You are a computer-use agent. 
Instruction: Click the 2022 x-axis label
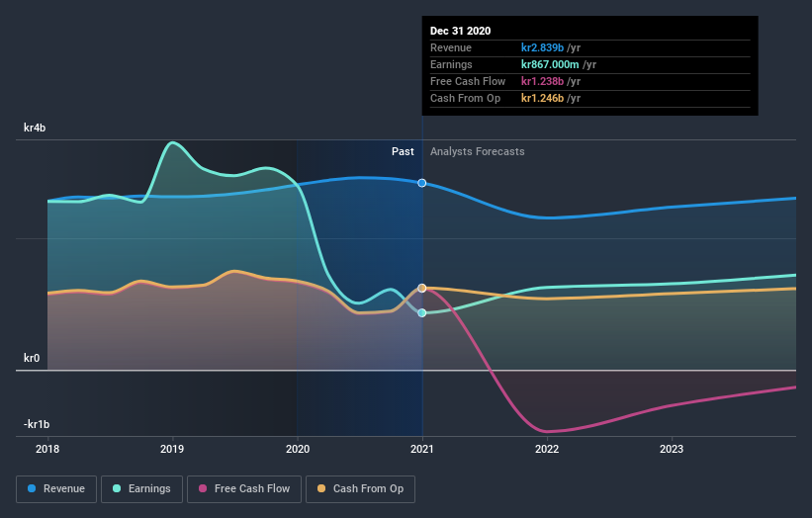[547, 449]
